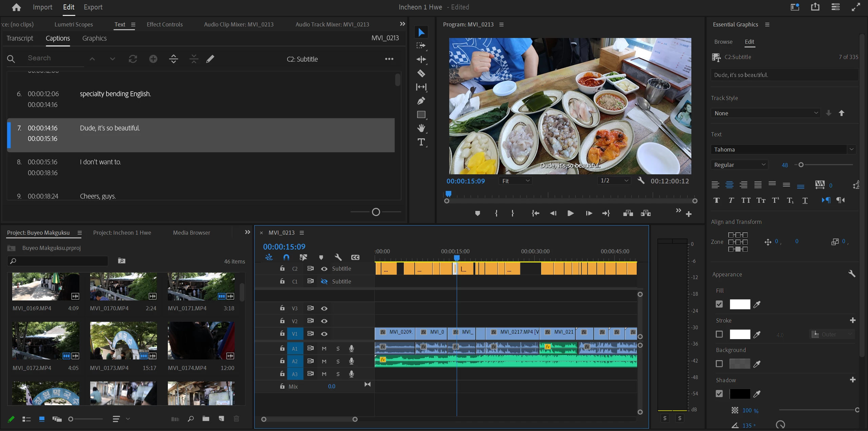Enable the Stroke checkbox

(719, 334)
